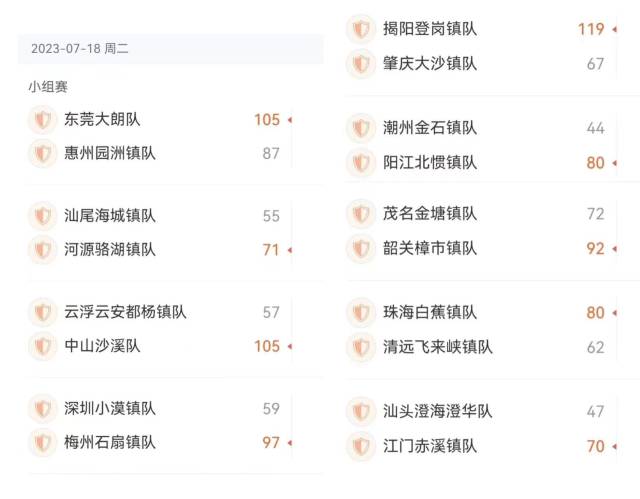
Task: Click the shield icon beside 江门赤溪镇队
Action: pos(361,446)
